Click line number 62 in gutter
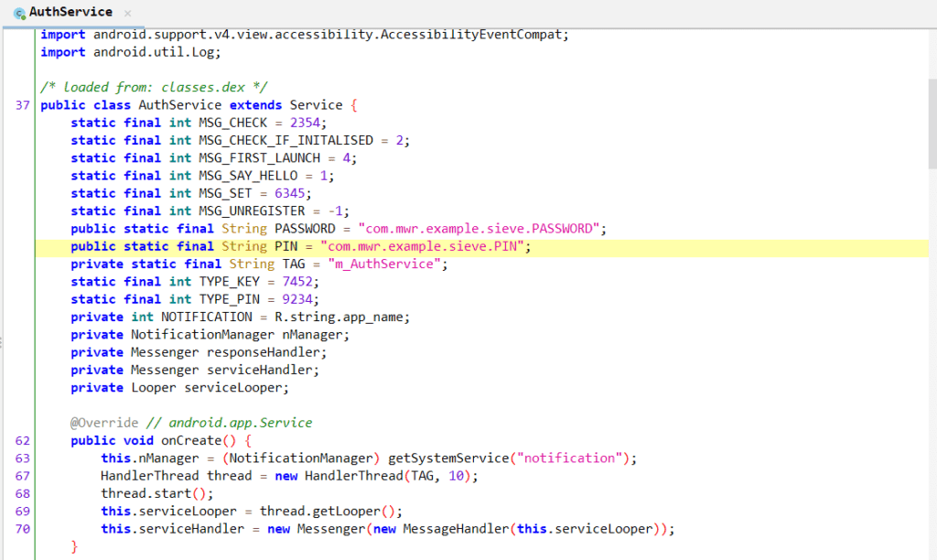This screenshot has height=560, width=937. click(22, 440)
